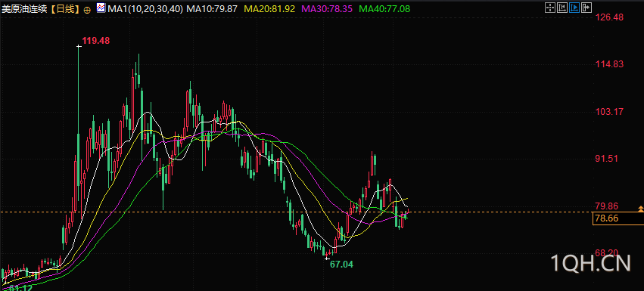The width and height of the screenshot is (644, 291).
Task: Click the 126.48 axis price label
Action: pos(609,17)
